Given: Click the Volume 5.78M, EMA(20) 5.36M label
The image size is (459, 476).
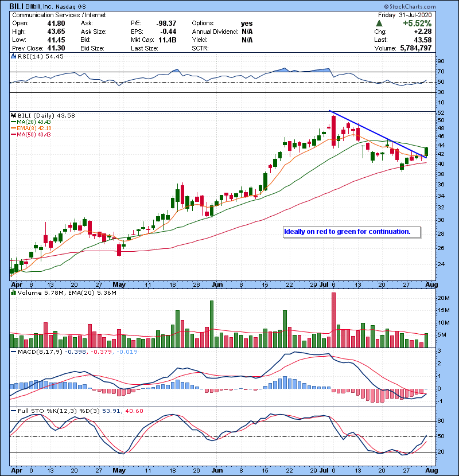Looking at the screenshot, I should click(67, 292).
